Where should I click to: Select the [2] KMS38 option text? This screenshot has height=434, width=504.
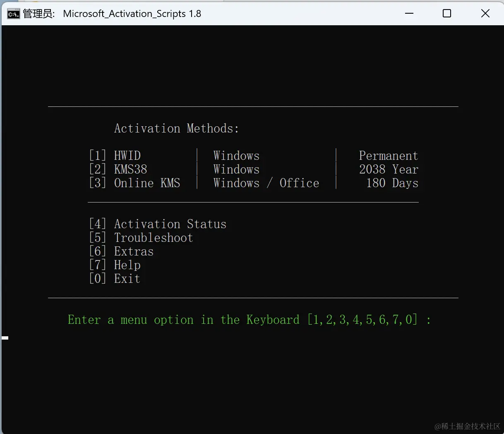click(x=118, y=169)
